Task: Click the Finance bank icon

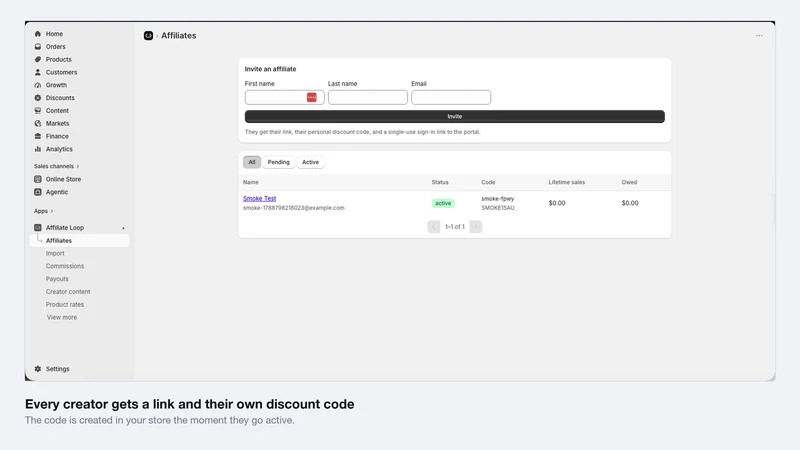Action: [38, 136]
